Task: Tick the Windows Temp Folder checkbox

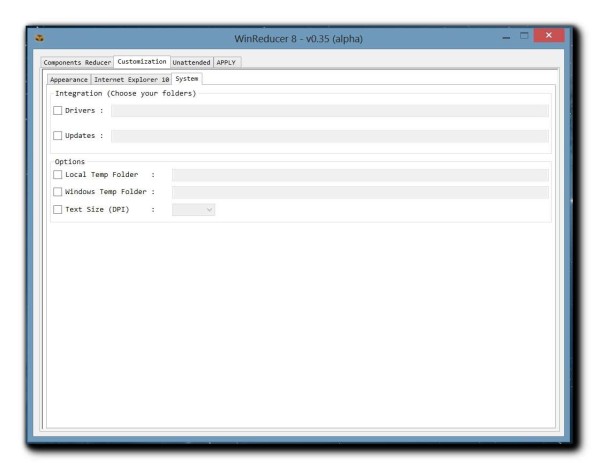Action: tap(57, 191)
